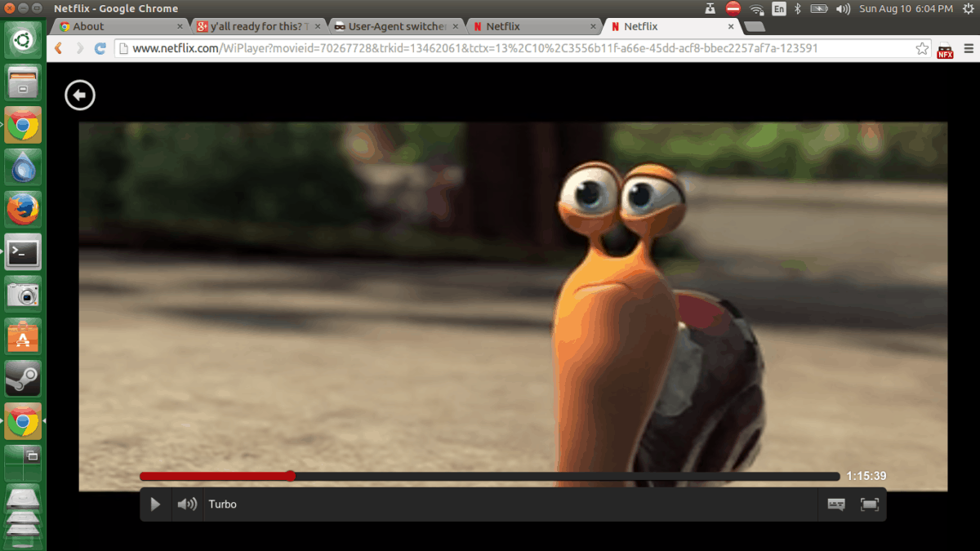Open the download indicator in top panel
This screenshot has width=980, height=551.
(710, 9)
